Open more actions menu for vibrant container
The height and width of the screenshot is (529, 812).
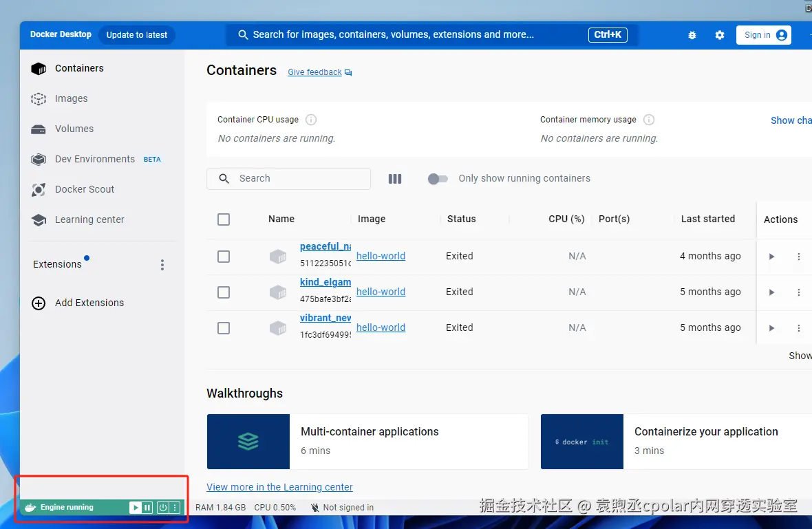tap(798, 328)
